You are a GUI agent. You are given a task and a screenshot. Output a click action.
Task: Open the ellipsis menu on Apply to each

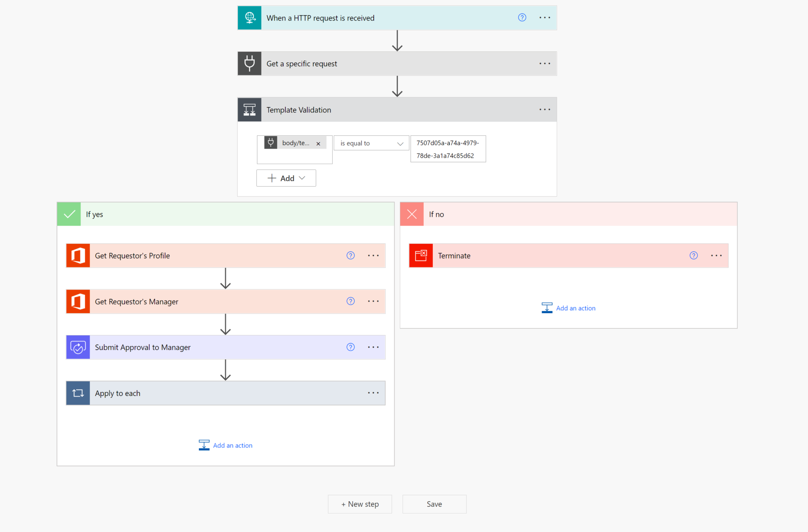point(373,393)
